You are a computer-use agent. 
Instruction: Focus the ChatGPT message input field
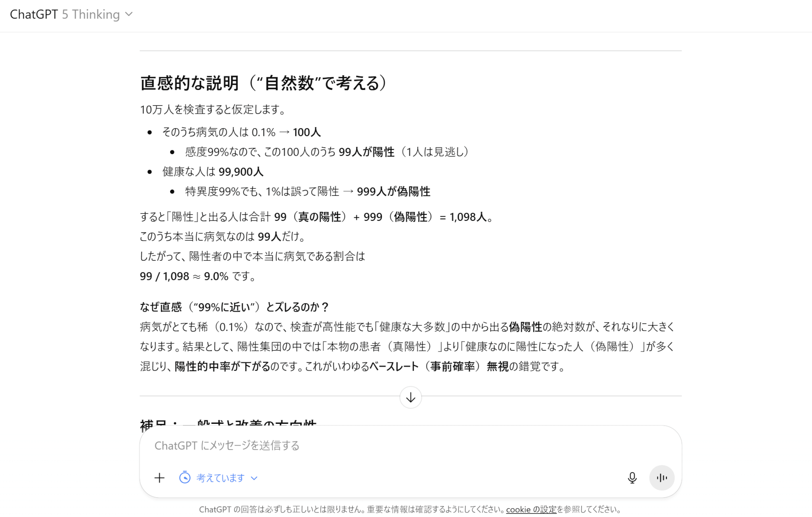coord(357,446)
